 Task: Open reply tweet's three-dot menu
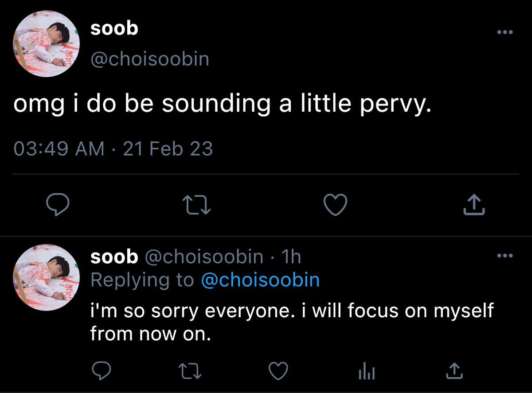tap(505, 256)
